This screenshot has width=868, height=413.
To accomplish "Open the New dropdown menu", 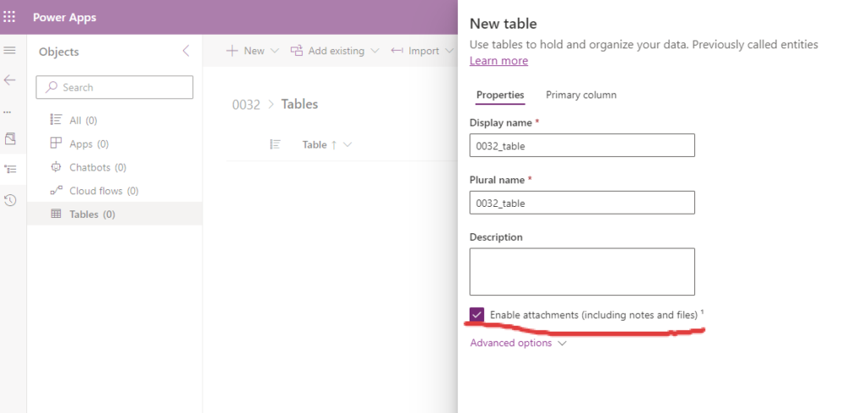I will pos(253,51).
